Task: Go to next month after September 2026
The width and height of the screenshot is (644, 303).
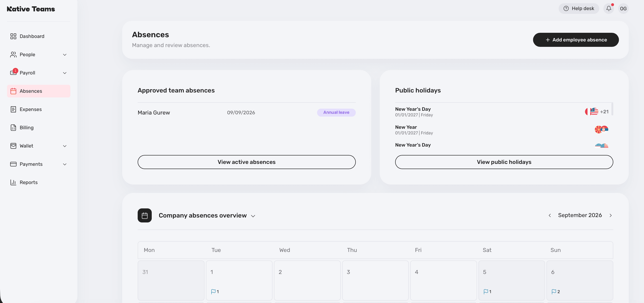Action: click(x=610, y=215)
